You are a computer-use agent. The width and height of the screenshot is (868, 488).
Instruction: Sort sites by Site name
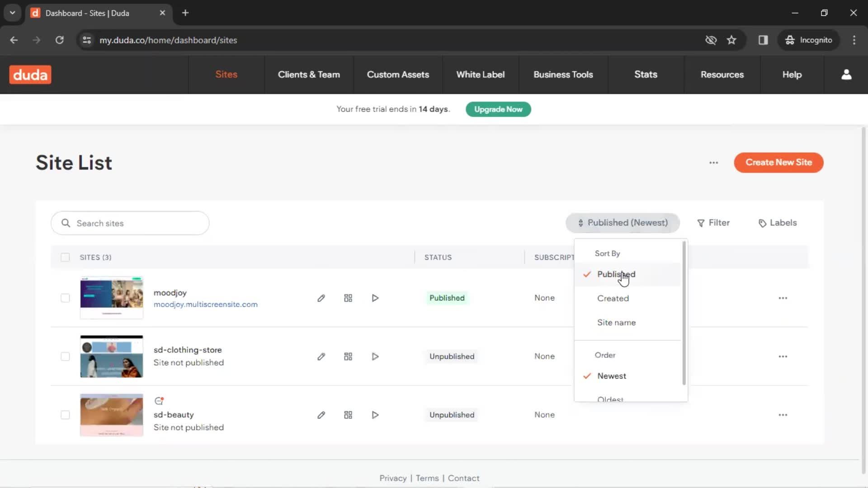point(627,323)
